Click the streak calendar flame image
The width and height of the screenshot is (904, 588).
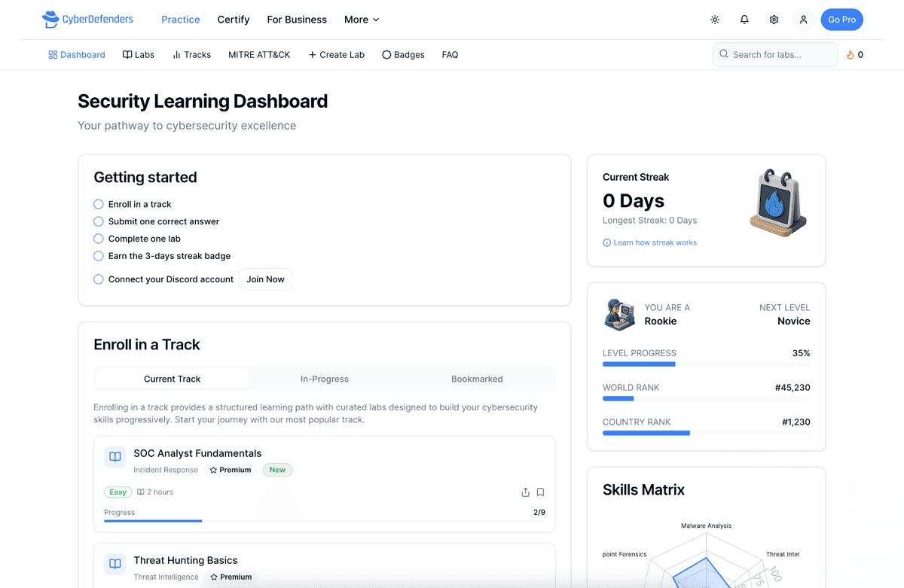coord(779,203)
